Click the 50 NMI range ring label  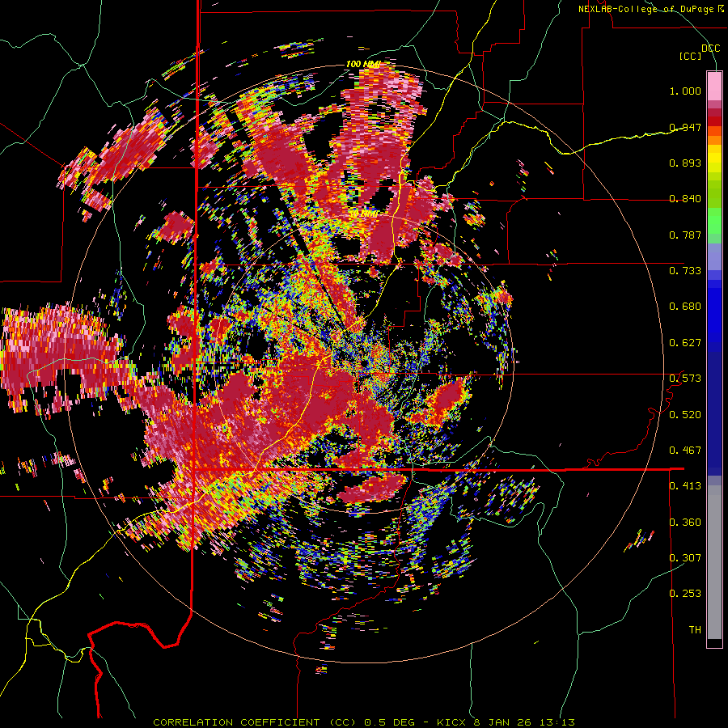tap(363, 214)
